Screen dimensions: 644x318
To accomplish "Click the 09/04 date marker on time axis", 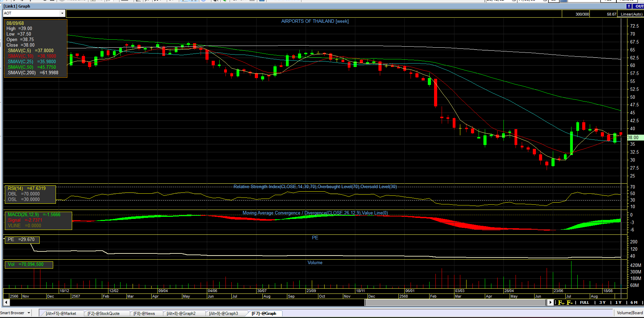I will coord(163,291).
